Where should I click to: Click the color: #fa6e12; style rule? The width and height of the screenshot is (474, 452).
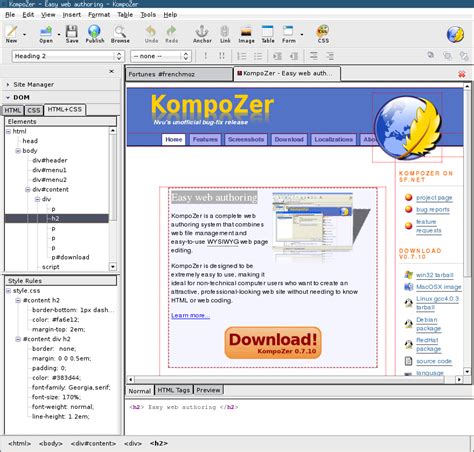tap(56, 320)
